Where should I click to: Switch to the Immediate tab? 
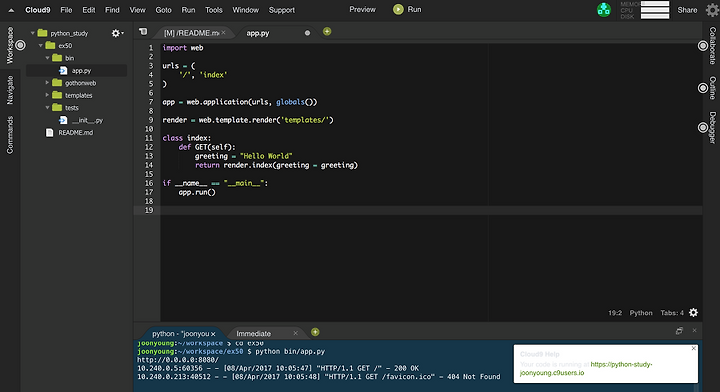pyautogui.click(x=253, y=333)
